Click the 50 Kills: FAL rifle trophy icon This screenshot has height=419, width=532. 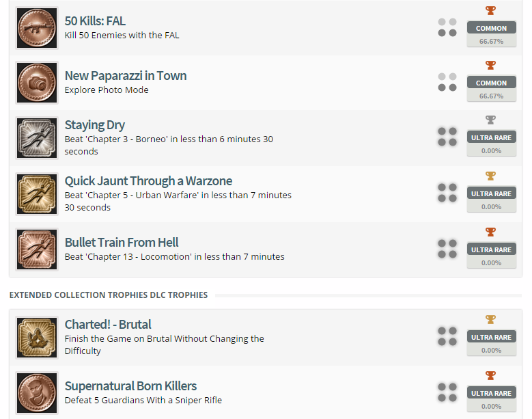point(36,28)
